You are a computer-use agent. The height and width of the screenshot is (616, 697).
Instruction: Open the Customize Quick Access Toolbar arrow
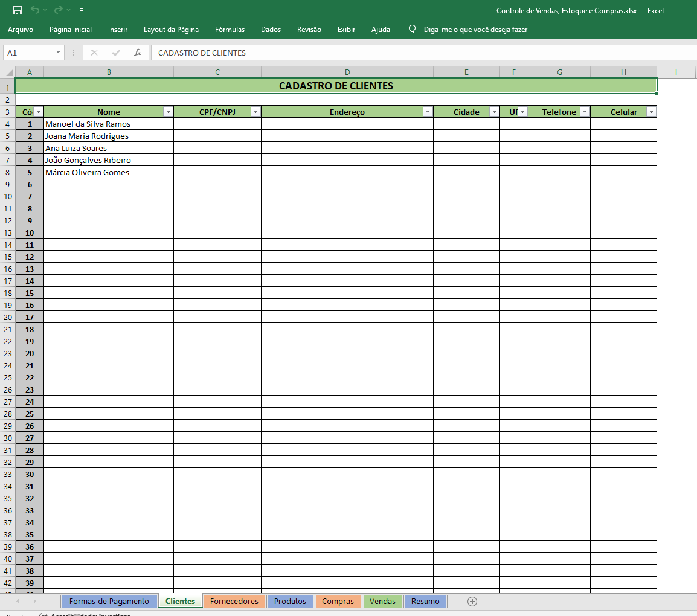click(x=82, y=10)
